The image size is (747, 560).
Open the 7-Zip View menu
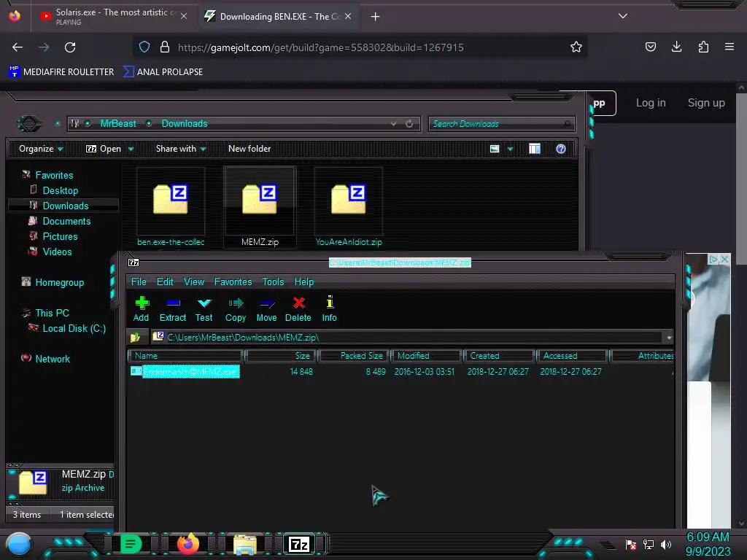[194, 282]
